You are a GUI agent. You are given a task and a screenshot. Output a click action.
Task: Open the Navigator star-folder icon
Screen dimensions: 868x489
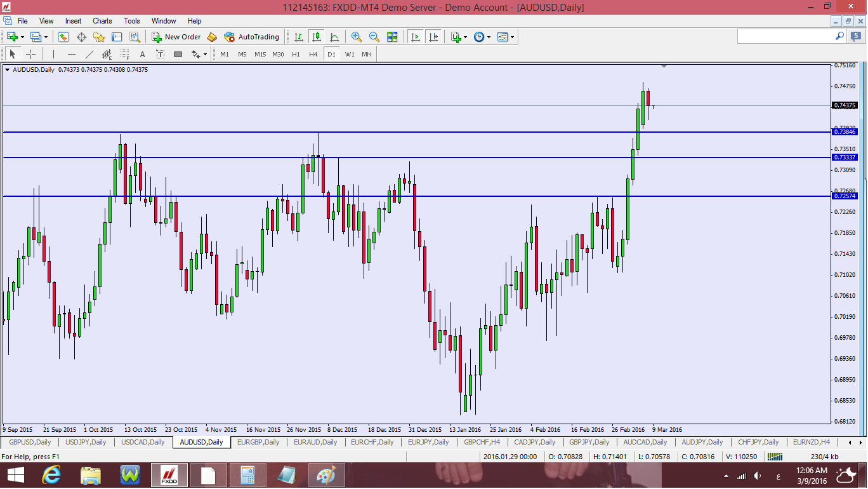99,37
